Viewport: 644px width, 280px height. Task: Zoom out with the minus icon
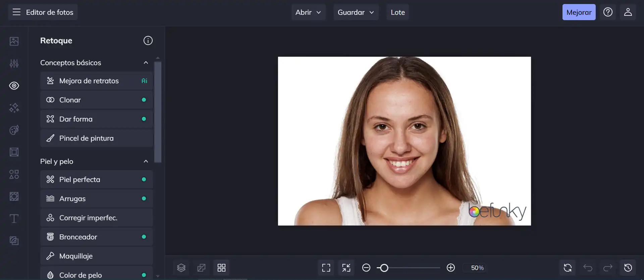point(366,268)
